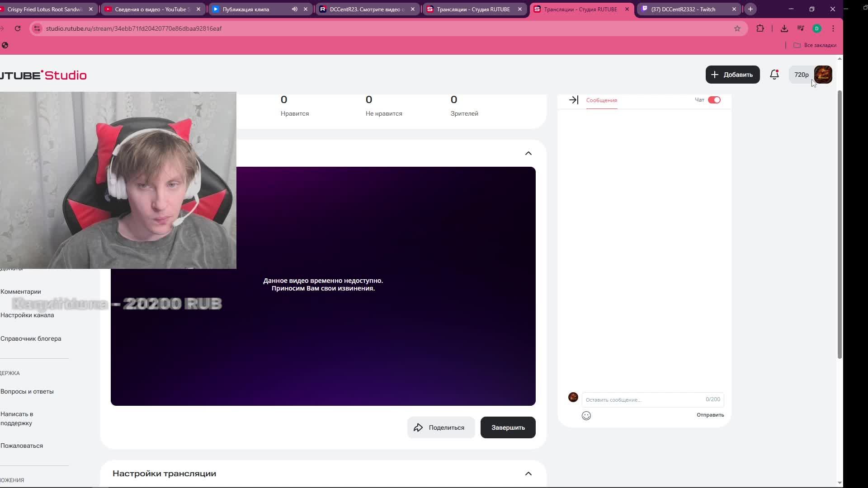Toggle the Чат switch off

point(714,100)
